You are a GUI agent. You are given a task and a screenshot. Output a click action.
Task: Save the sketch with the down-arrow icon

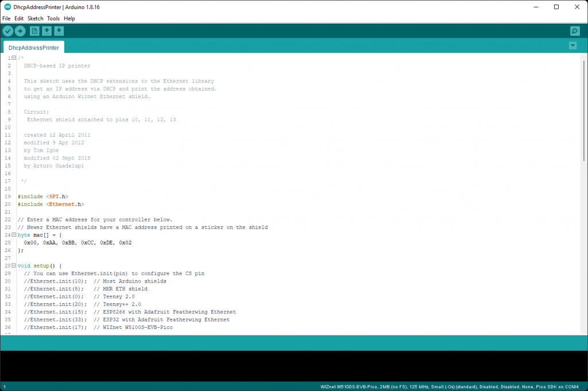[59, 31]
